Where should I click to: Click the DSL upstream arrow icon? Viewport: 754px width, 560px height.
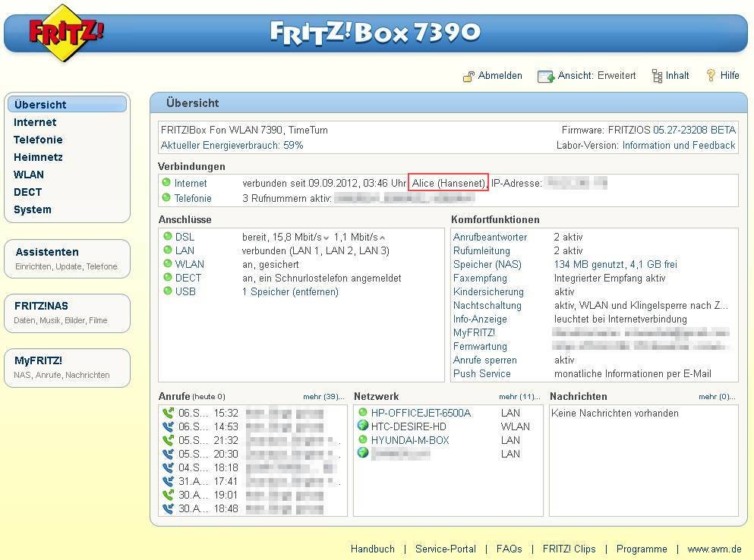pos(382,238)
